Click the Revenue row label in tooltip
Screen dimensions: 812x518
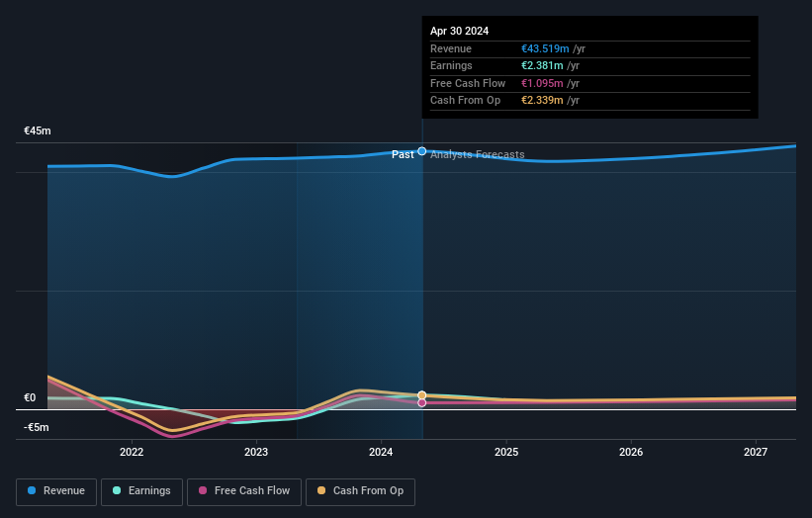451,48
